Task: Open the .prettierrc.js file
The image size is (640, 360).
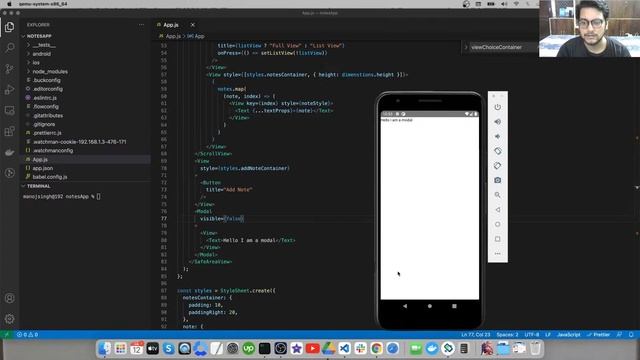Action: point(47,133)
